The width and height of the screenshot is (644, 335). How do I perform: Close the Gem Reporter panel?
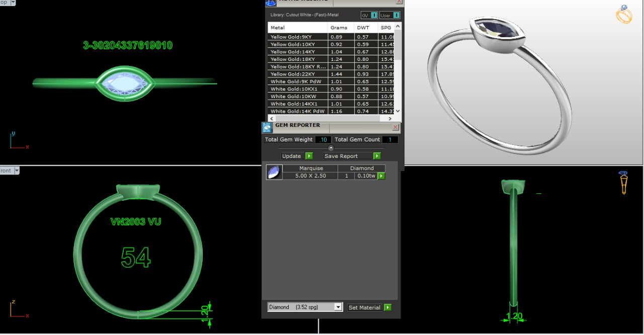(395, 127)
